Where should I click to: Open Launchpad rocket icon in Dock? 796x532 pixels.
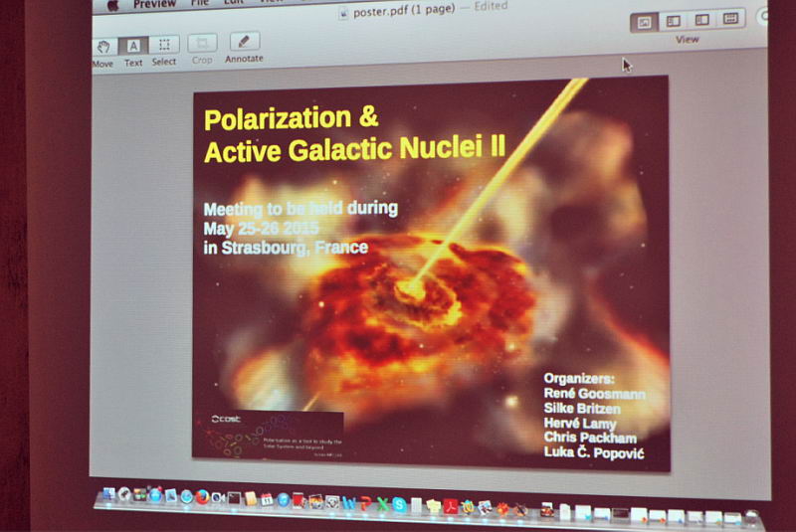pos(124,494)
